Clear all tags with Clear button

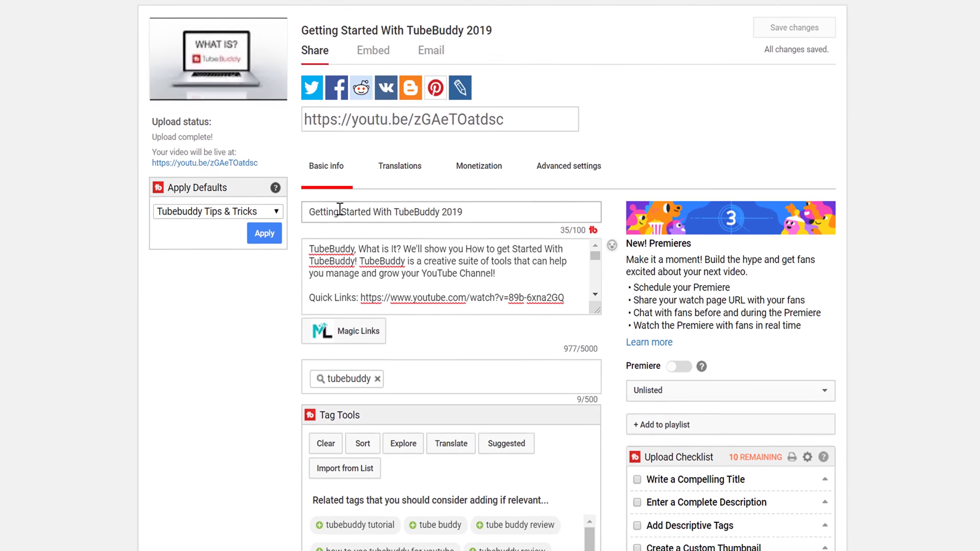point(326,443)
